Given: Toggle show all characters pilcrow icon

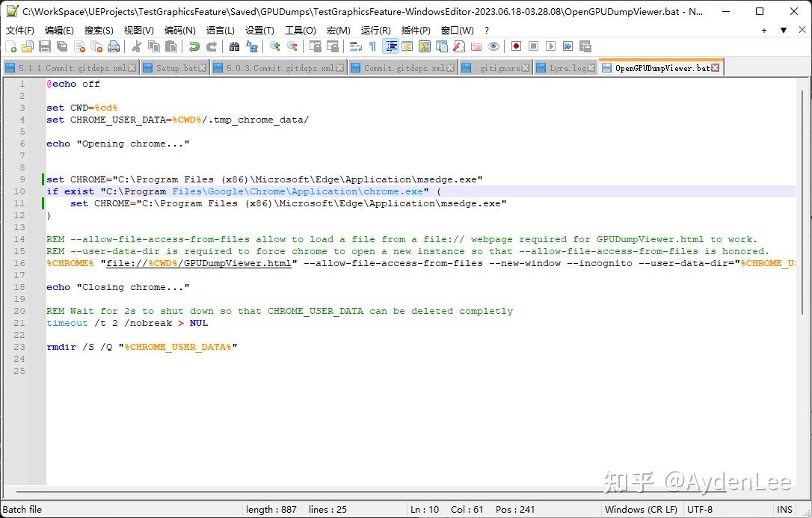Looking at the screenshot, I should [372, 46].
